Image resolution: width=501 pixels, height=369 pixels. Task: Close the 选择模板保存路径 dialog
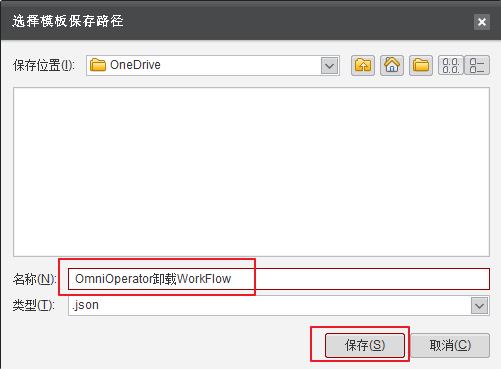[x=482, y=22]
